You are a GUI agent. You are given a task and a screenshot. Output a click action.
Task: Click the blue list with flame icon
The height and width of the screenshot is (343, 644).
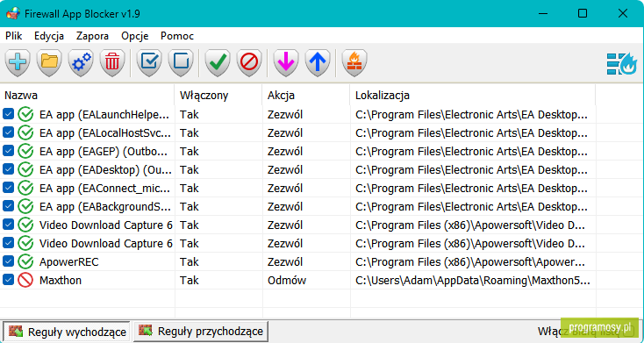pyautogui.click(x=621, y=64)
